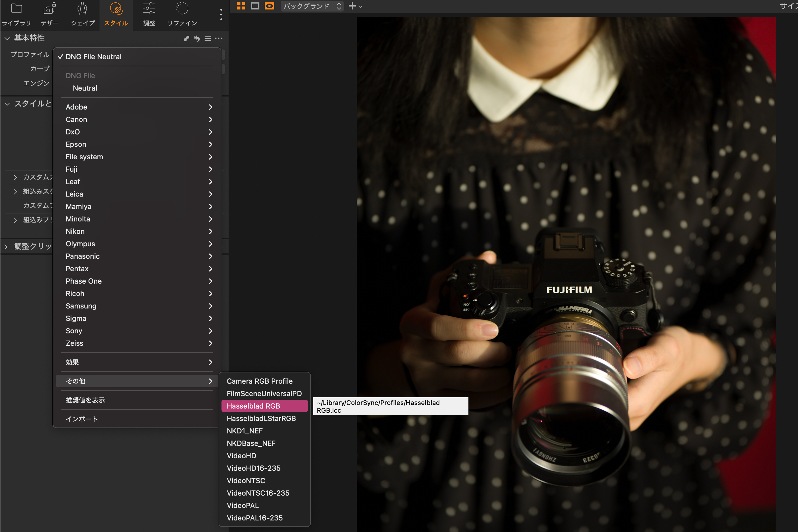Open the Samsung profiles submenu
This screenshot has width=798, height=532.
pos(137,306)
